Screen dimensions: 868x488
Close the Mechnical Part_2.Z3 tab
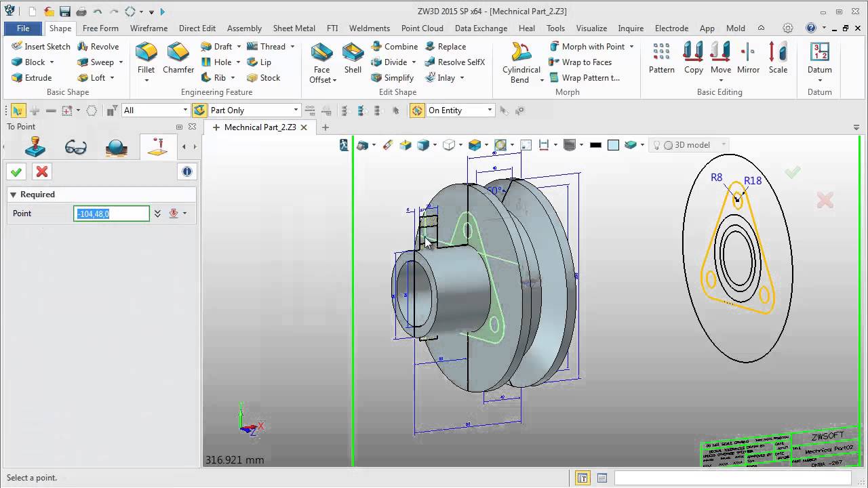tap(304, 127)
